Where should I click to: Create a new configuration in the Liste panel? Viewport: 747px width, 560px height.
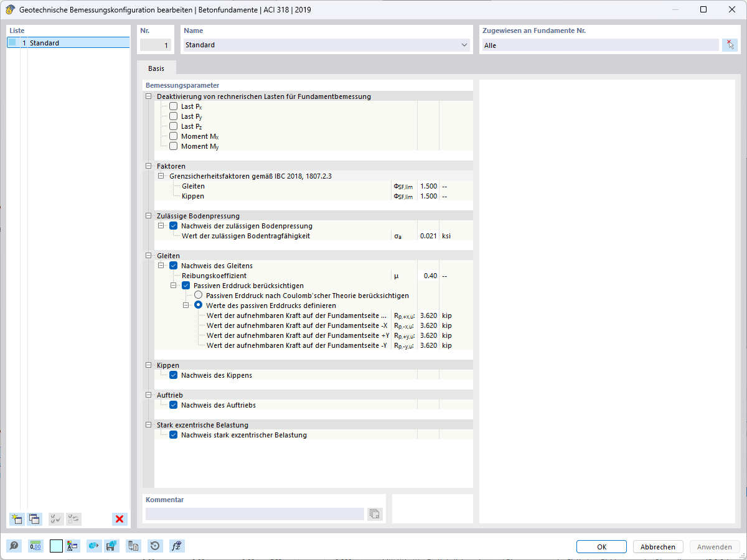(x=16, y=518)
